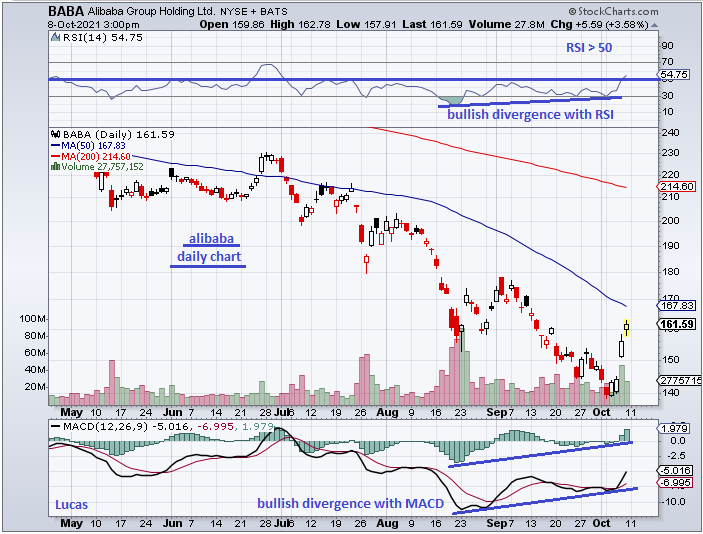Click the 'MACD(12,26,9)' panel label
Image resolution: width=703 pixels, height=534 pixels.
[105, 426]
